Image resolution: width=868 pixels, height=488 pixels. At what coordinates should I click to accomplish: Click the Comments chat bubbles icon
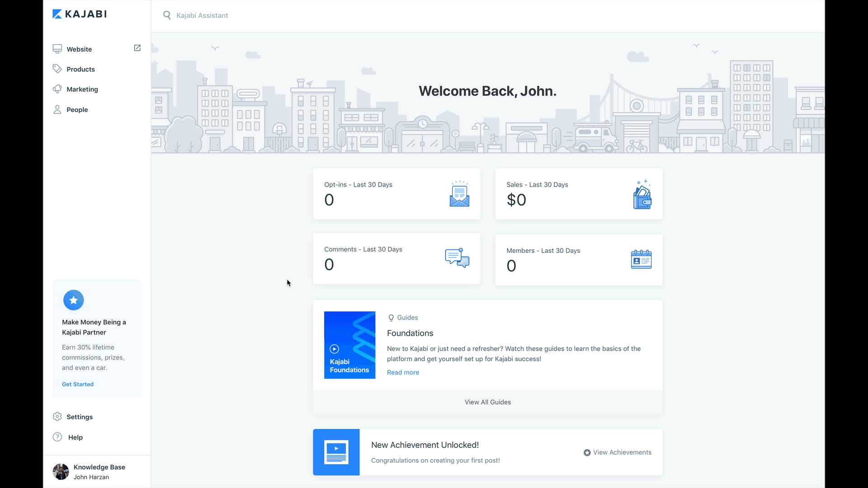(457, 258)
